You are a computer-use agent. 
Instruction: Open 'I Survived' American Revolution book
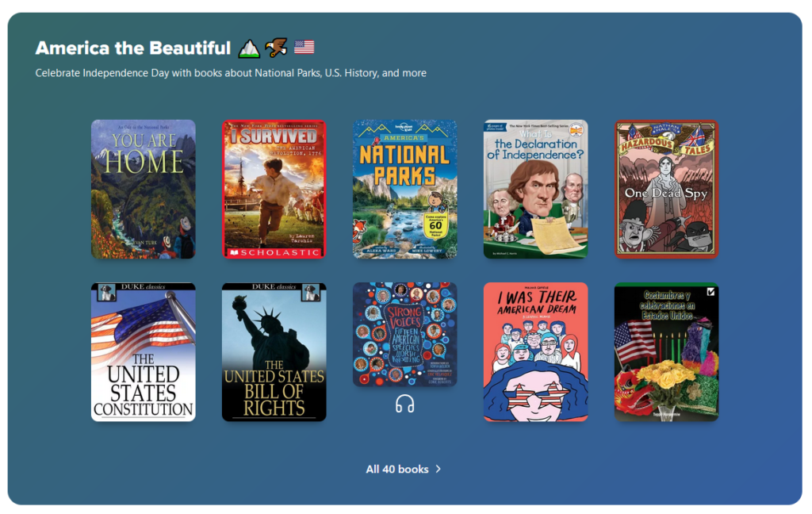(x=274, y=189)
